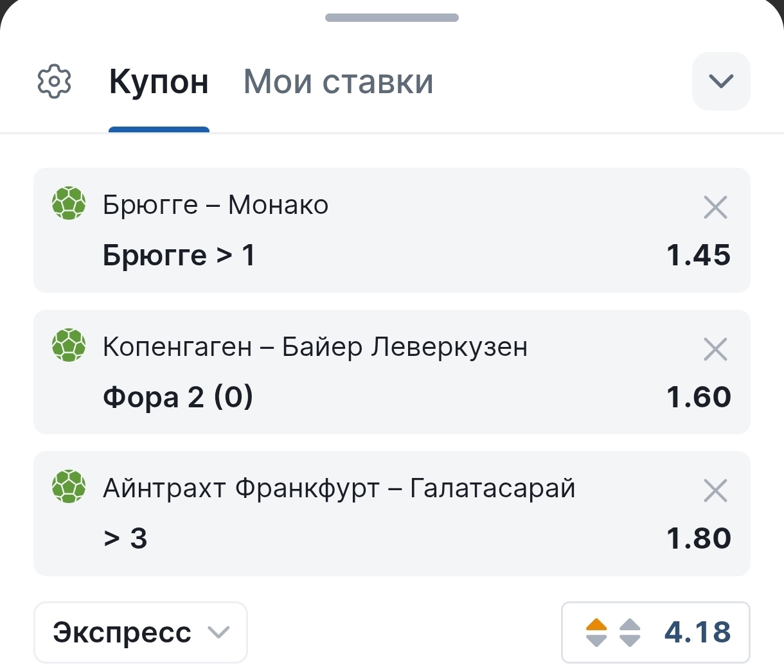Screen dimensions: 784x672
Task: Toggle the gray odds change arrows
Action: tap(630, 632)
